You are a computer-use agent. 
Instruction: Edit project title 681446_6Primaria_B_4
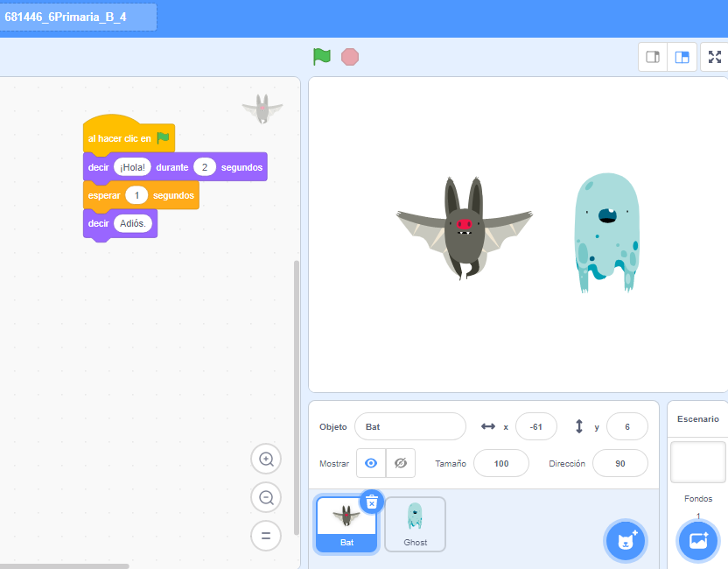point(78,18)
